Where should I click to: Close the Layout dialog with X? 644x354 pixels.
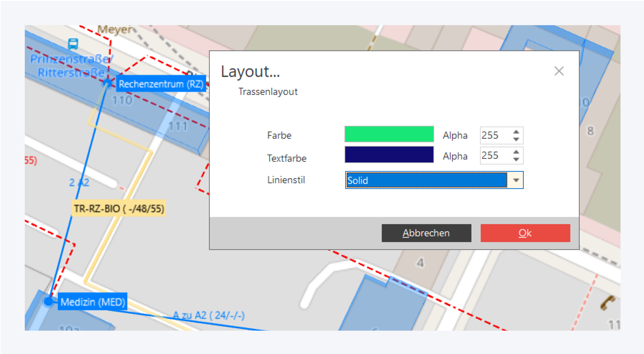(x=559, y=71)
